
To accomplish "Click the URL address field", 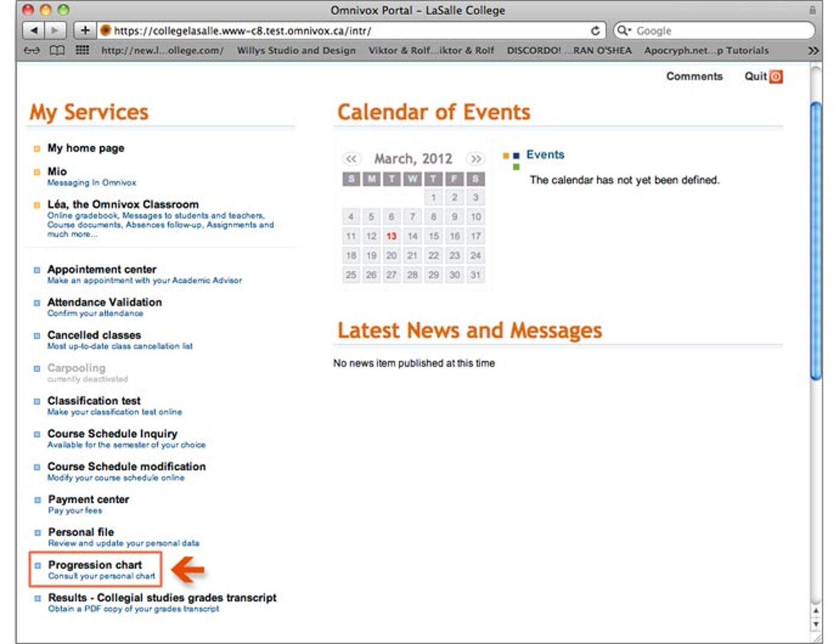I will coord(351,31).
